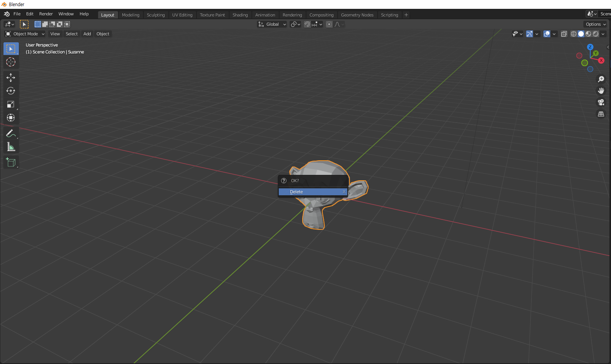Toggle viewport gizmos display

[x=529, y=34]
